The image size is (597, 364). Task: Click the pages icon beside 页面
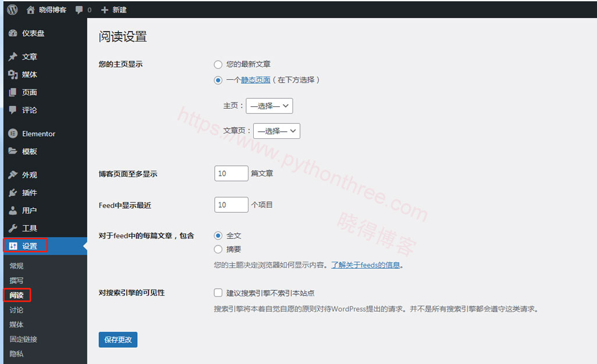click(13, 92)
